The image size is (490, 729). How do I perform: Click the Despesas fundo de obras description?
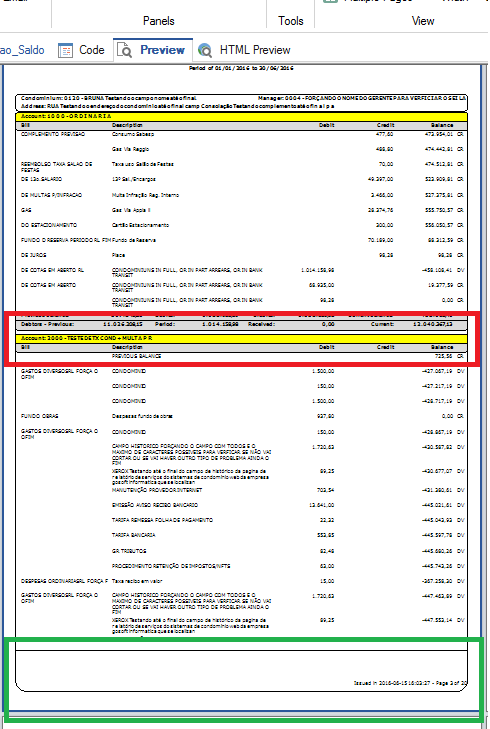pyautogui.click(x=142, y=416)
